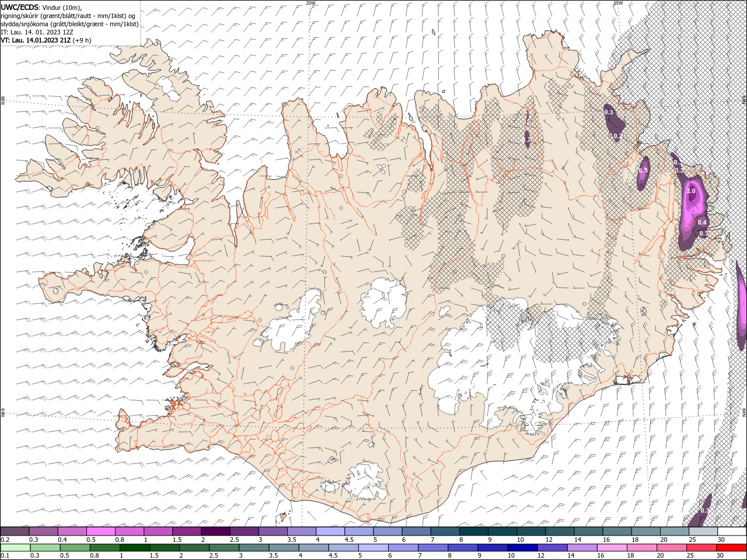
Task: Click the white Hofsjökull glacier in central Iceland
Action: [383, 302]
